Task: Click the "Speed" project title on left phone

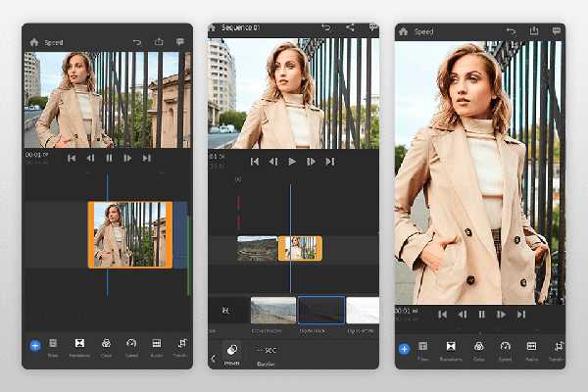Action: [54, 43]
